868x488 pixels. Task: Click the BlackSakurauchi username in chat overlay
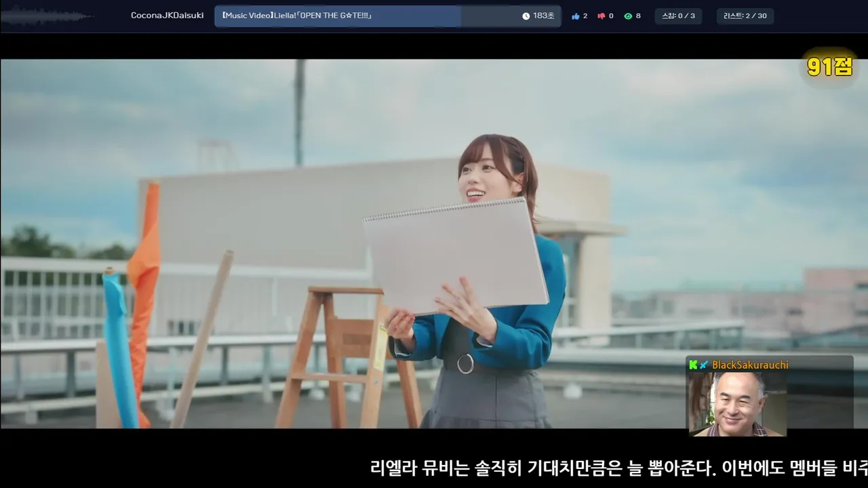click(x=750, y=365)
